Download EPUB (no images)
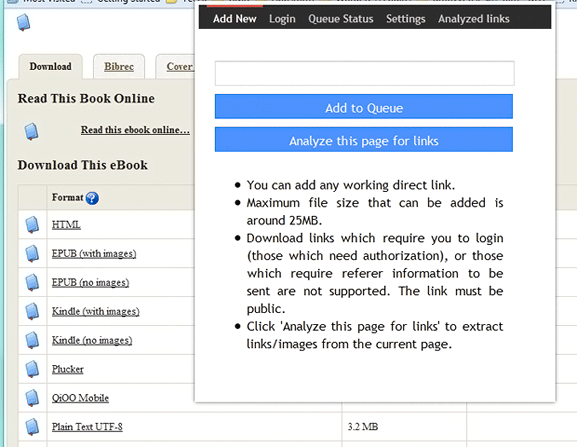 point(90,283)
